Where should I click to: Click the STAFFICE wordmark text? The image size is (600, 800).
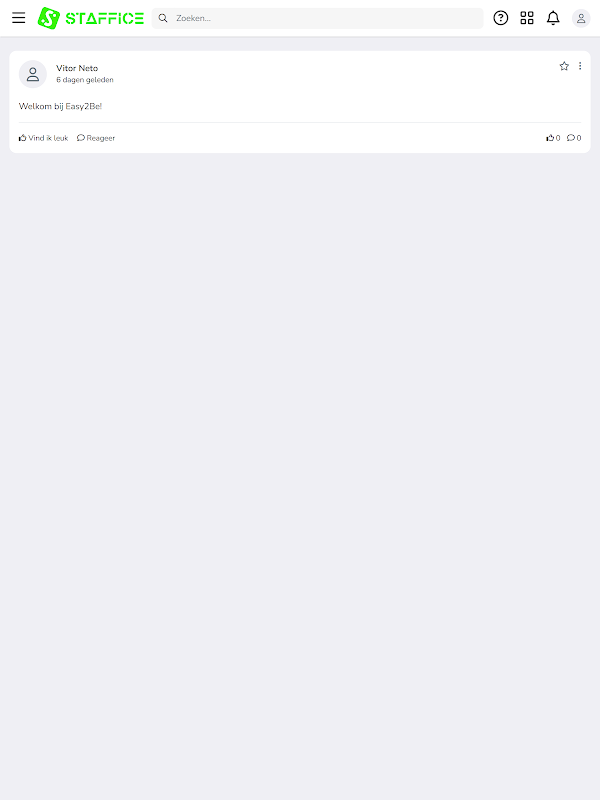point(105,18)
